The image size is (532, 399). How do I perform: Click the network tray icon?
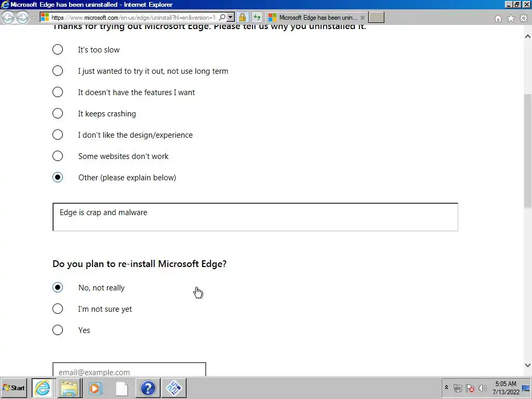[x=458, y=388]
